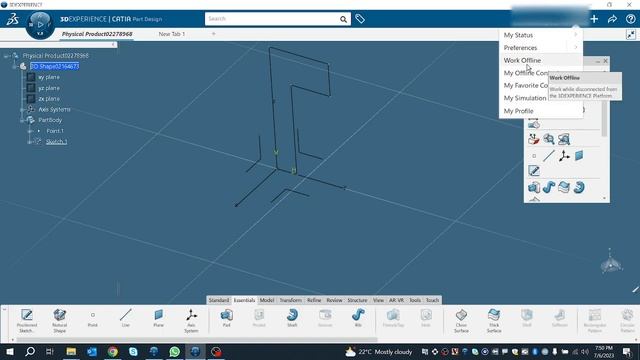Select the Rib tool in bottom toolbar
The height and width of the screenshot is (360, 640).
(x=358, y=318)
